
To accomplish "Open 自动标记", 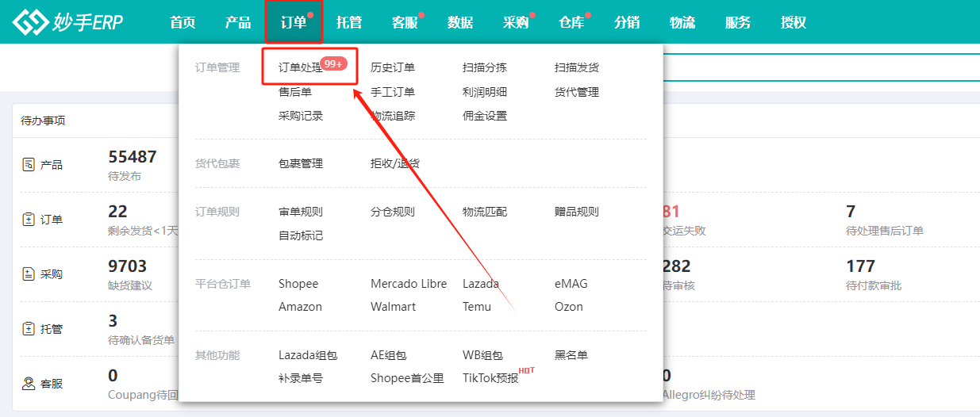I will point(301,235).
